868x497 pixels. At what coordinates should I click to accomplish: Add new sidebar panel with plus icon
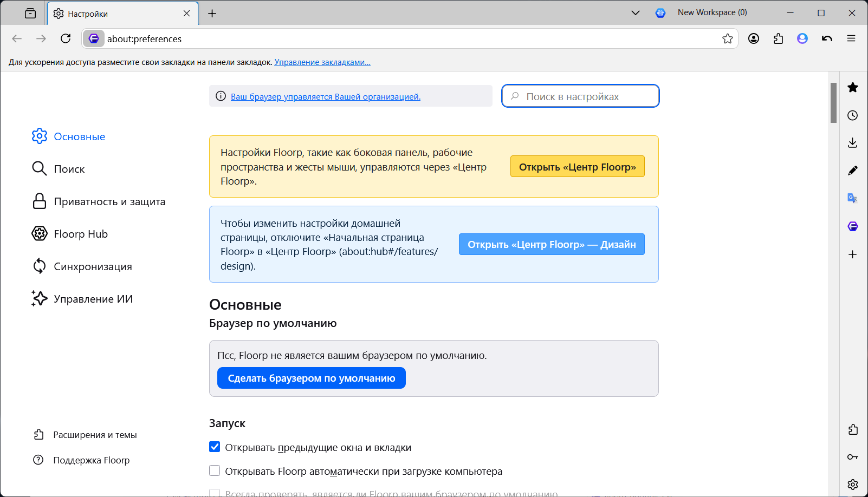point(853,254)
